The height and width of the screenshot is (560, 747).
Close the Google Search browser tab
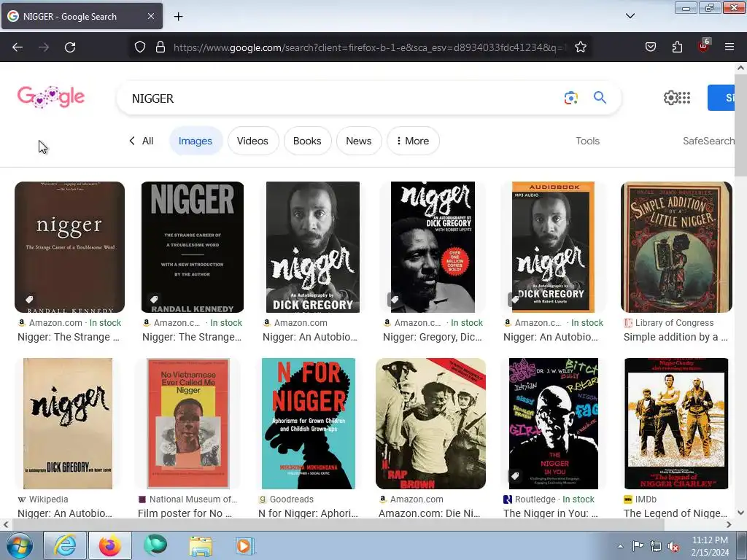click(x=150, y=16)
